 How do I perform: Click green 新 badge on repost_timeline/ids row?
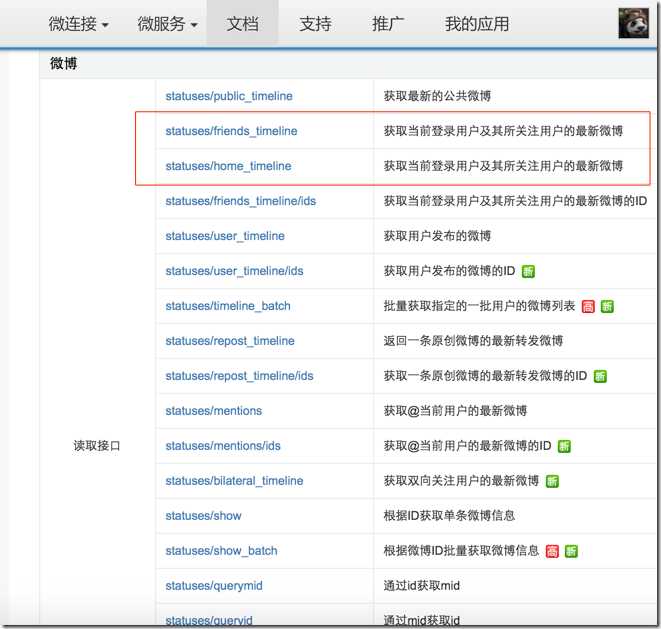(600, 376)
